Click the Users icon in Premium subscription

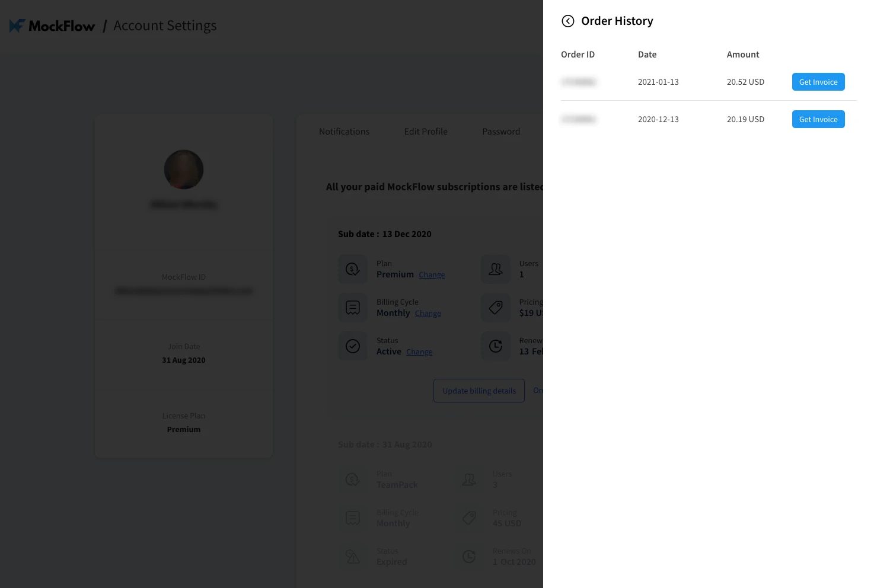(x=496, y=269)
